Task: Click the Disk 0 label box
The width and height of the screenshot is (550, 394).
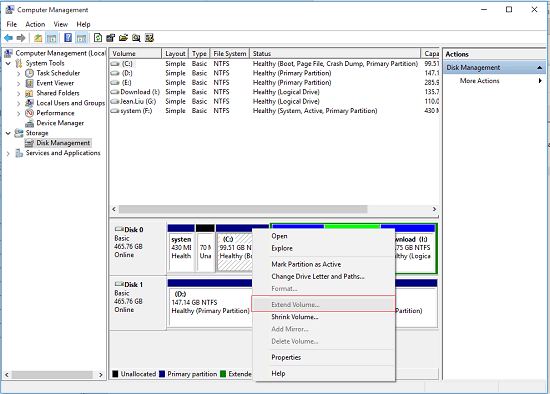Action: 138,248
